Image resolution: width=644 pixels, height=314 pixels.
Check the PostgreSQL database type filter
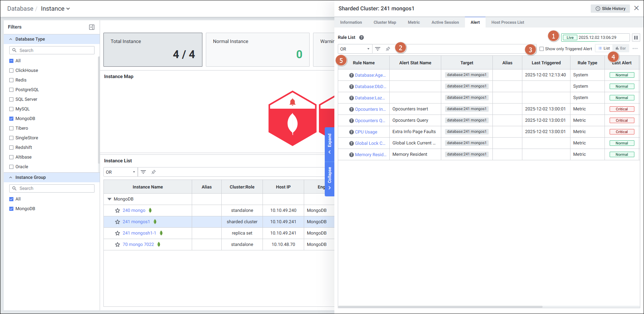click(11, 90)
